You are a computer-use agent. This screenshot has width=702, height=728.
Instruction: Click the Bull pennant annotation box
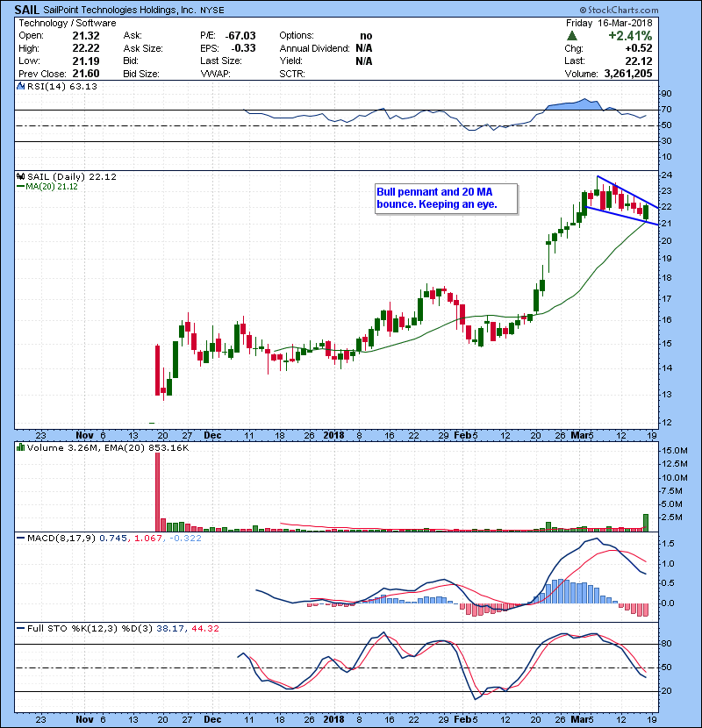(446, 198)
